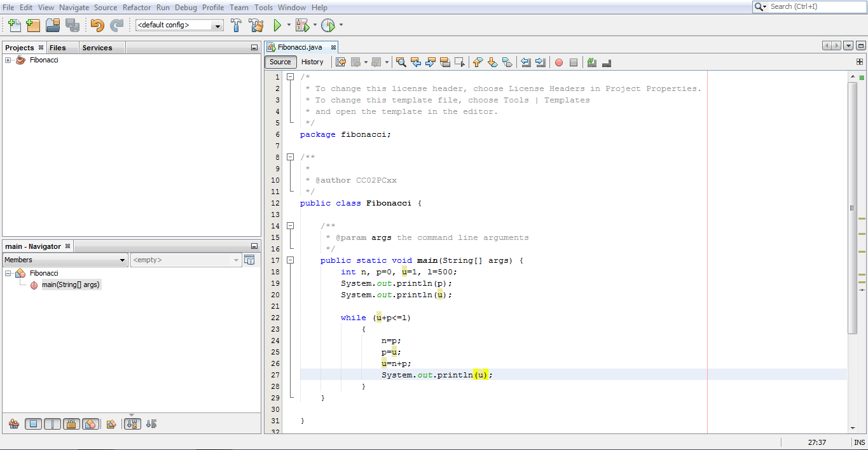Comment the selected code lines
This screenshot has height=450, width=868.
591,62
